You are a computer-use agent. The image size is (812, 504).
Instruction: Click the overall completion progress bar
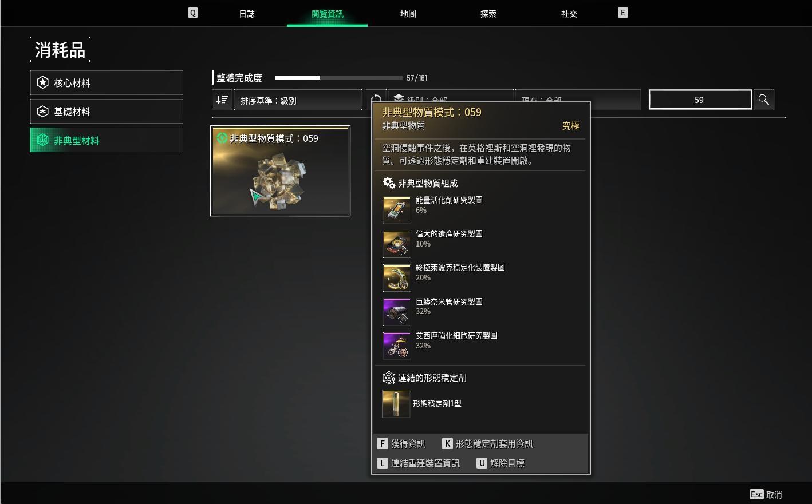click(x=338, y=77)
